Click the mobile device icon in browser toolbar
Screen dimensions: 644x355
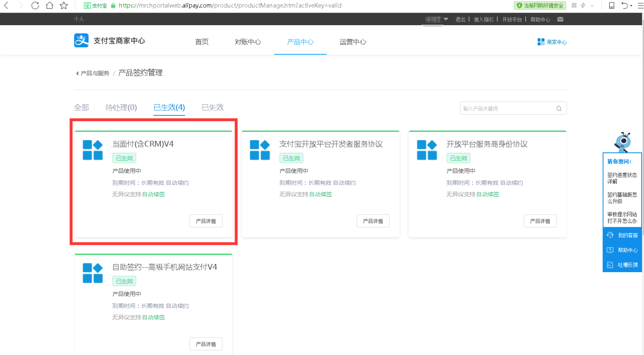click(611, 5)
